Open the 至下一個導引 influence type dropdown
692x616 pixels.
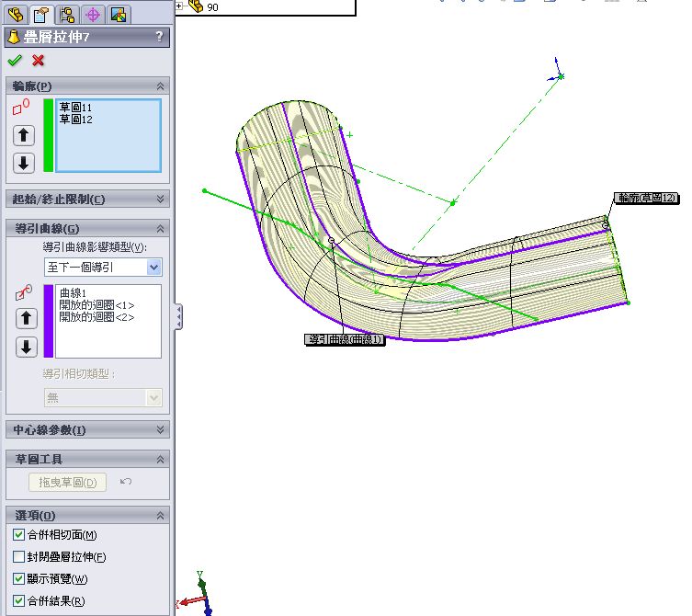point(153,268)
